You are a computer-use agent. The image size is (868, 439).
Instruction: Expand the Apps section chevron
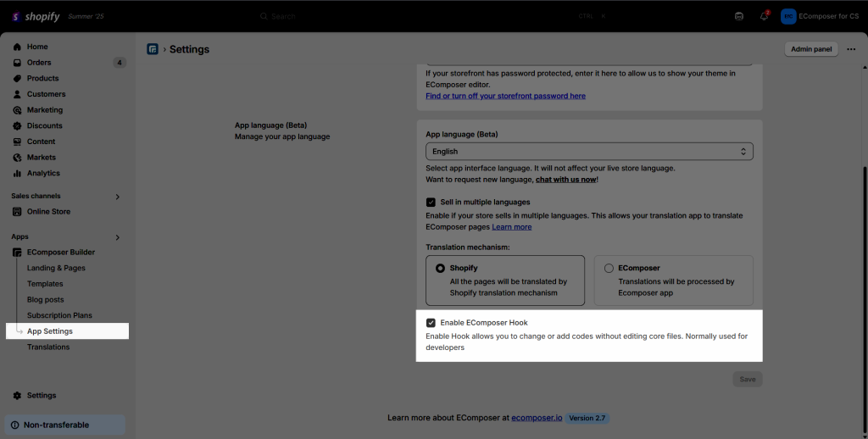pyautogui.click(x=117, y=237)
